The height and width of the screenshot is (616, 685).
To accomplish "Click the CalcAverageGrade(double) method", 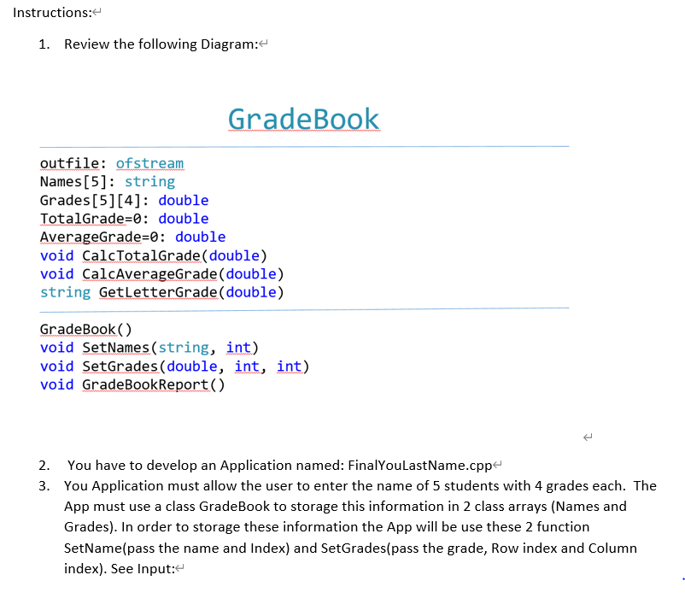I will pos(149,273).
